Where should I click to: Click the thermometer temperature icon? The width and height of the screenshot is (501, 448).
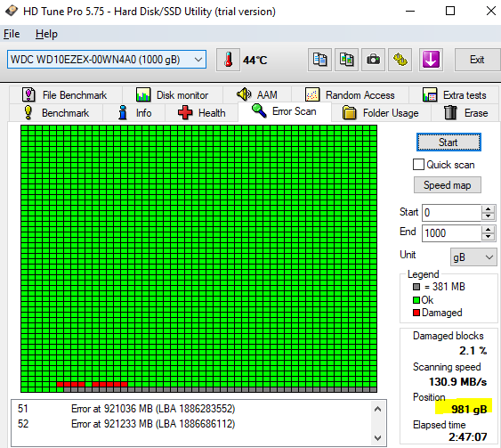[228, 60]
